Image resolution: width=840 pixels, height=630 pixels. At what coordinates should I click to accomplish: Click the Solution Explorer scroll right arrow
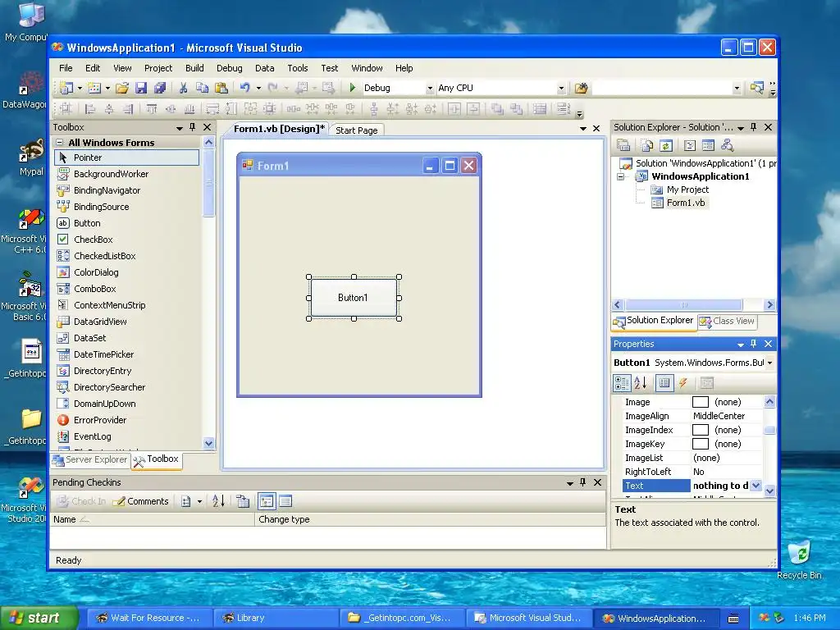tap(769, 305)
